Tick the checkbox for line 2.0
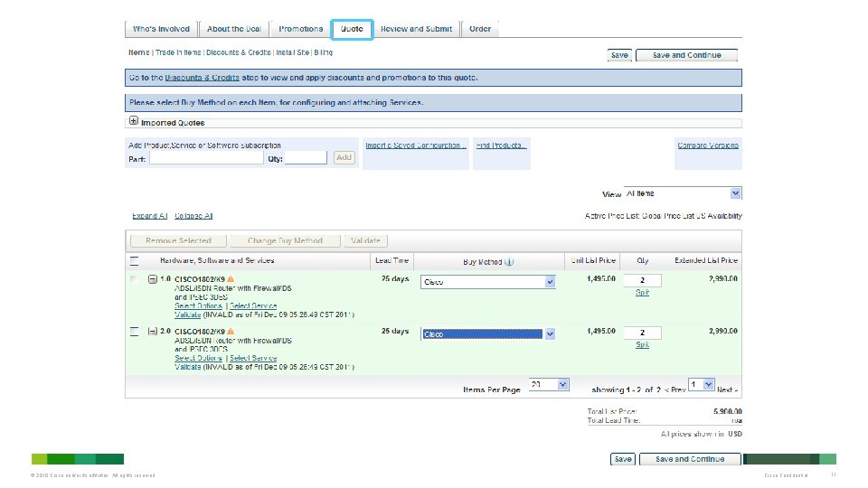 coord(134,332)
